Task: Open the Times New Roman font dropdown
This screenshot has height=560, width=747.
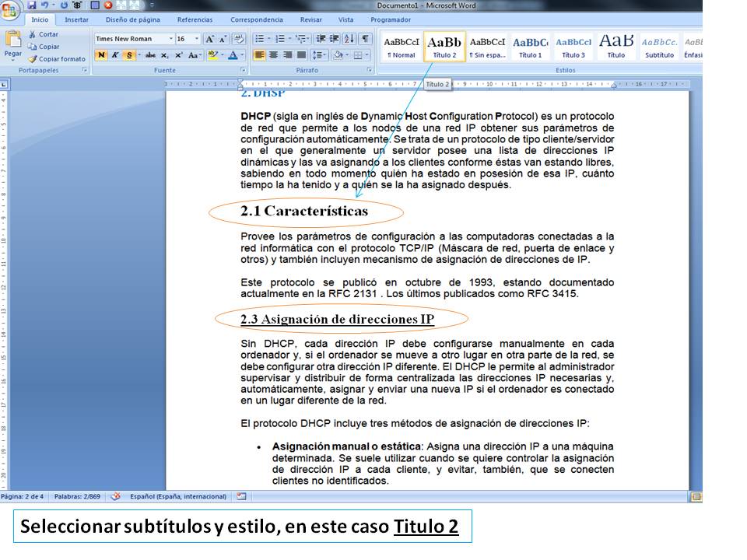Action: [x=170, y=39]
